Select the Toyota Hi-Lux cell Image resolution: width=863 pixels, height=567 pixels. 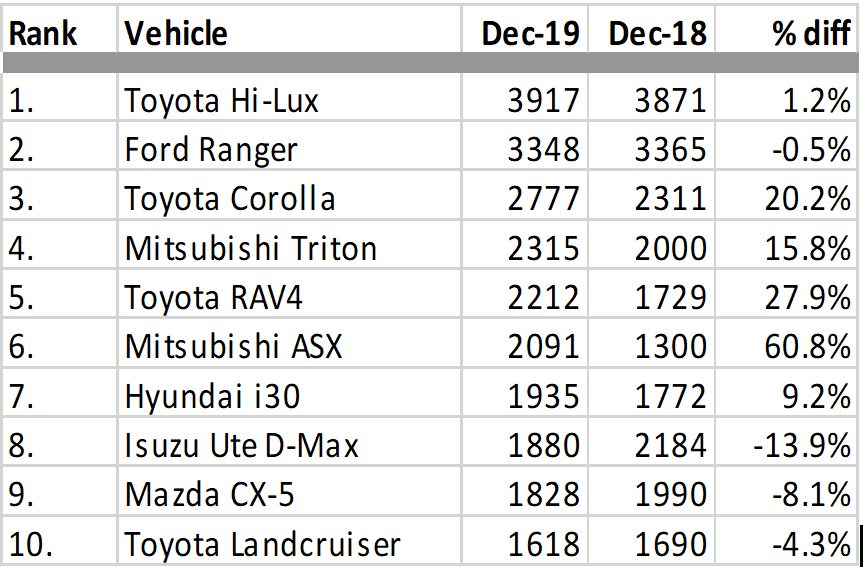coord(222,101)
